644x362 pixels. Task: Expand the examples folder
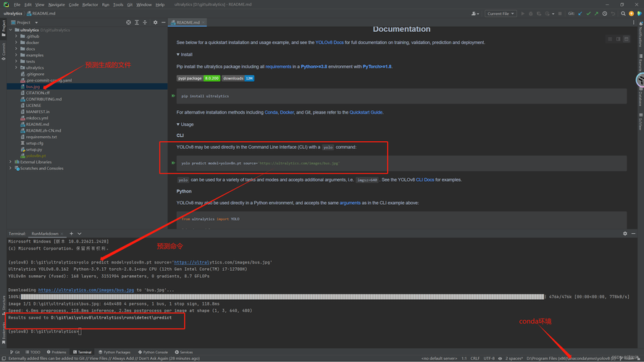tap(17, 55)
